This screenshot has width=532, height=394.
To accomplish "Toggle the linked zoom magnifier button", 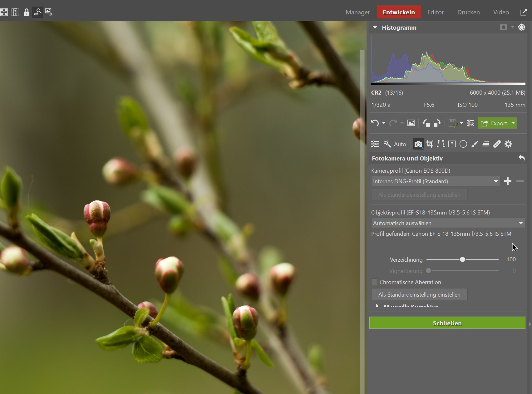I will [x=38, y=12].
